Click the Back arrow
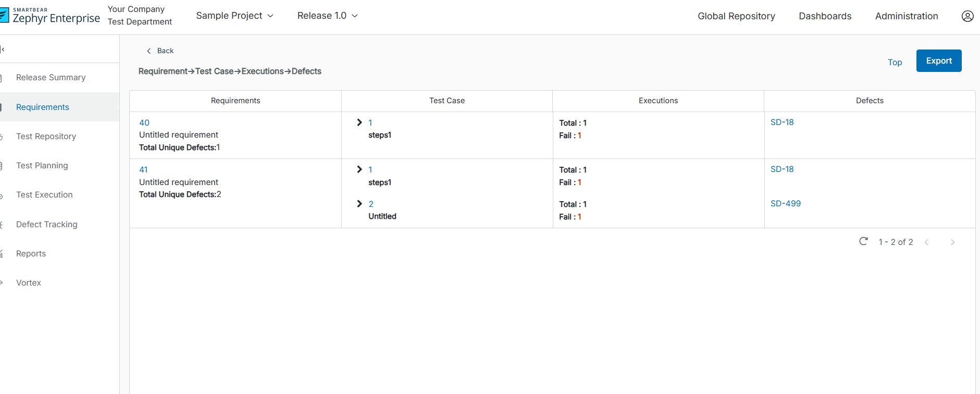Image resolution: width=980 pixels, height=394 pixels. [149, 51]
